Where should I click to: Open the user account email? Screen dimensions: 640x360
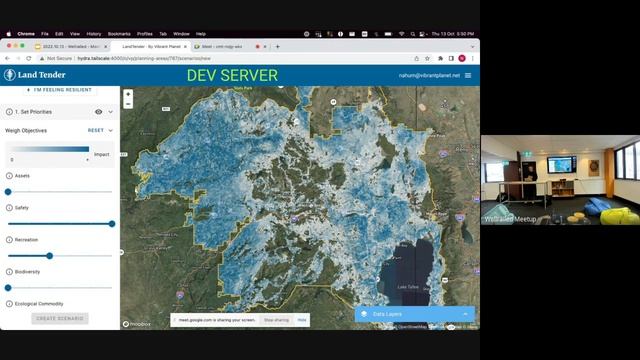[x=429, y=76]
